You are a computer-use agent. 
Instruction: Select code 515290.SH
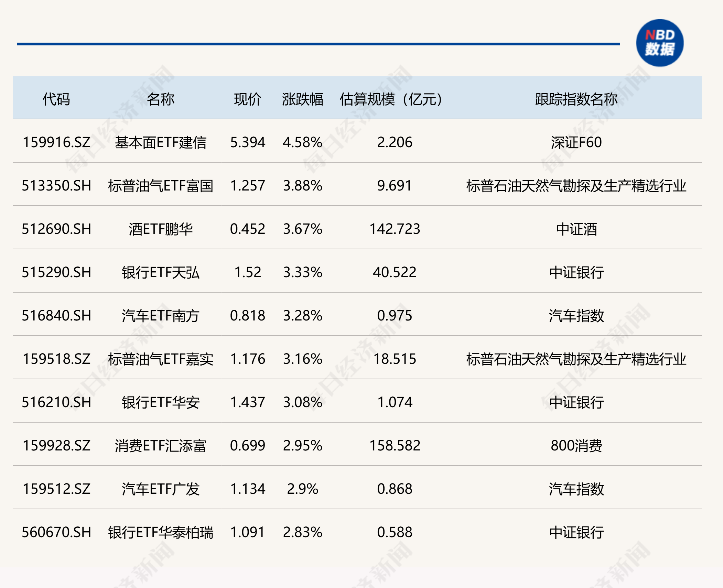pos(56,272)
